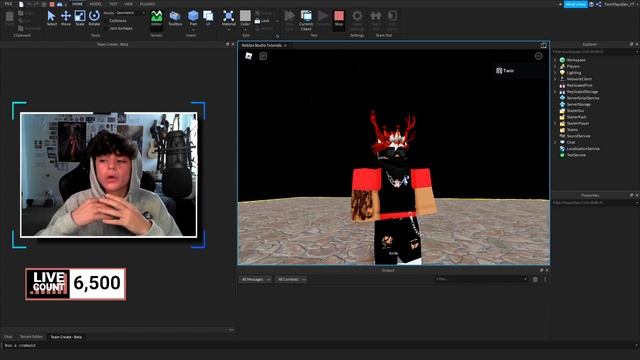640x360 pixels.
Task: Click the Team Test button
Action: pos(376,20)
